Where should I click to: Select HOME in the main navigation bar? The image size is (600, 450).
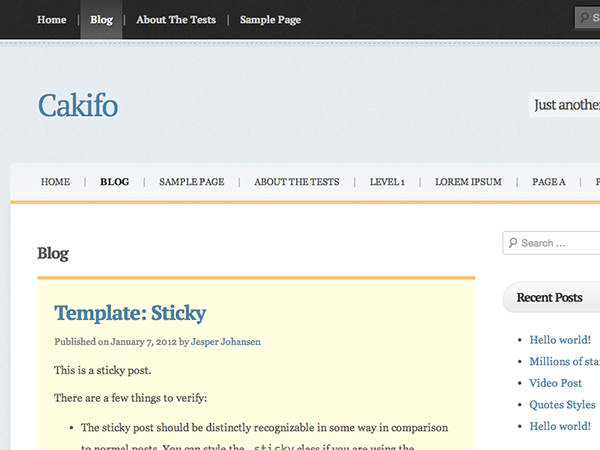point(55,182)
